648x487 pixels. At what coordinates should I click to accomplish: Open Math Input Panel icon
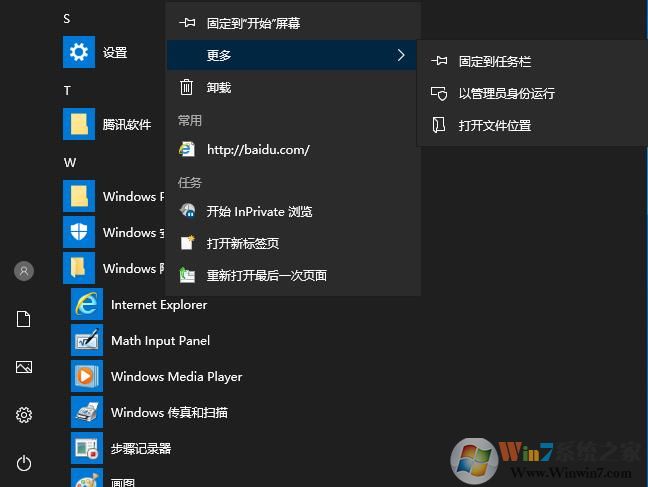pos(87,340)
